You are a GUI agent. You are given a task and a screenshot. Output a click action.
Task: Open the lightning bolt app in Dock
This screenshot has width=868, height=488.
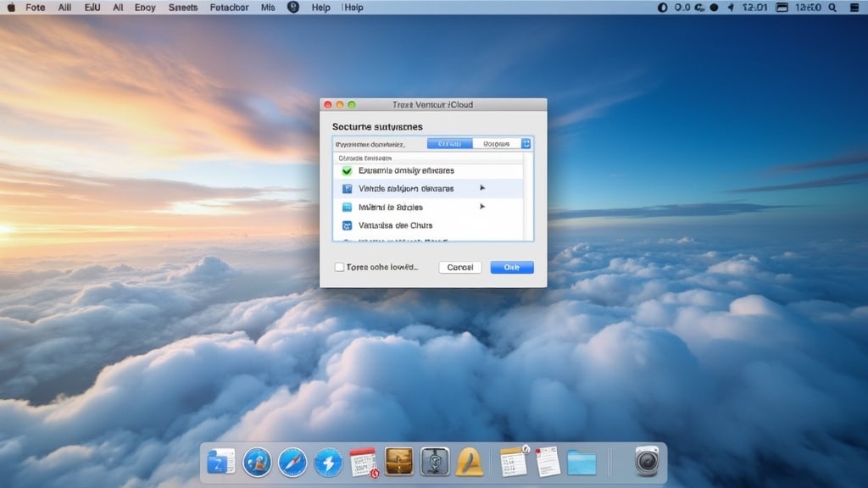click(x=328, y=462)
